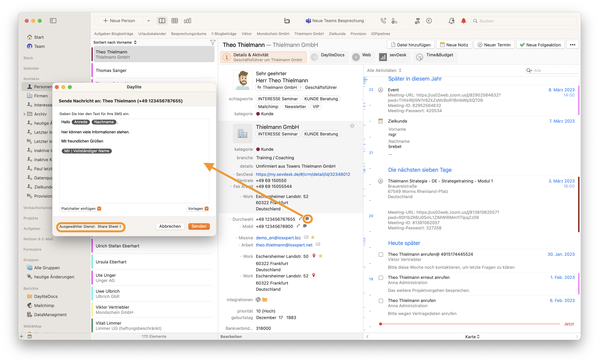
Task: Click the star next to Missive email
Action: point(313,237)
